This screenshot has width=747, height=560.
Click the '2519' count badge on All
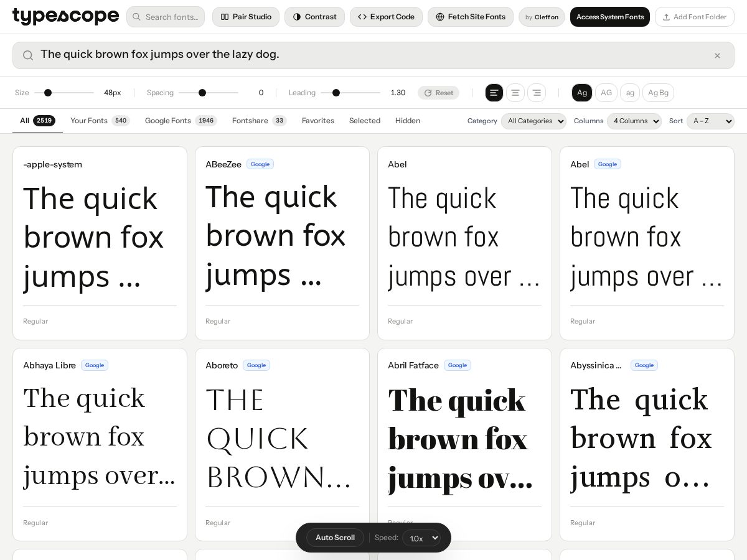click(x=44, y=121)
